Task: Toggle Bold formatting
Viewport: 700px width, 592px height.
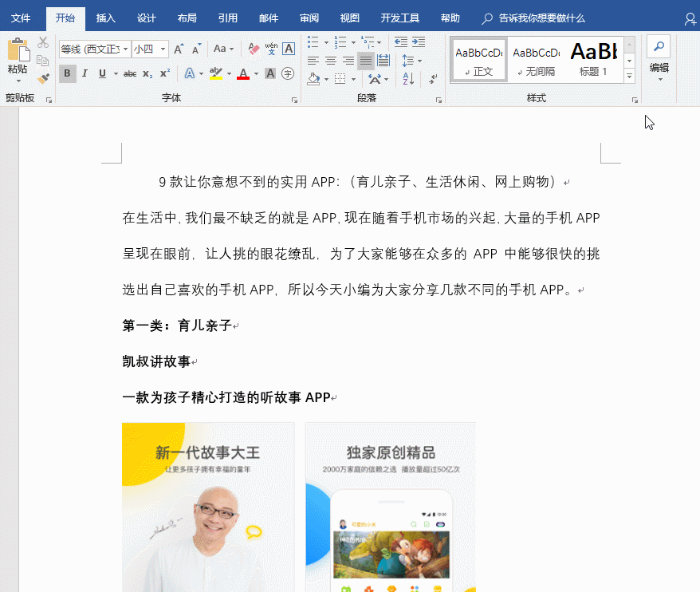Action: (x=67, y=74)
